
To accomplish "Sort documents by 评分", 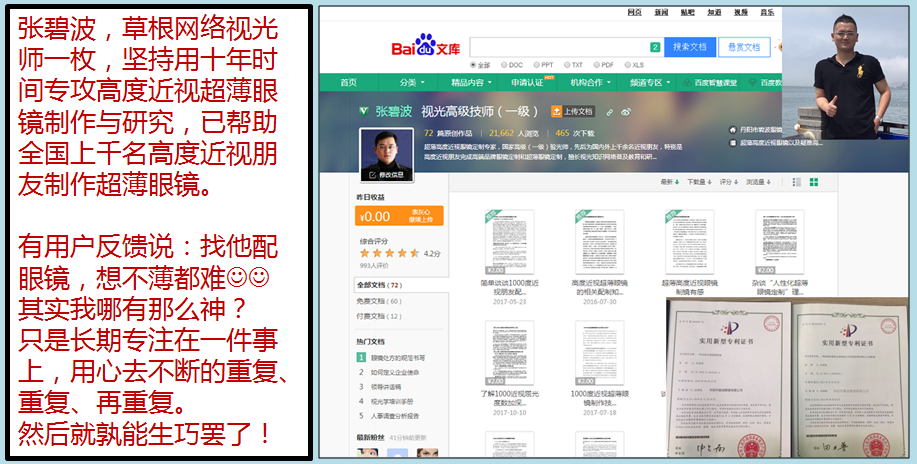I will click(x=729, y=182).
